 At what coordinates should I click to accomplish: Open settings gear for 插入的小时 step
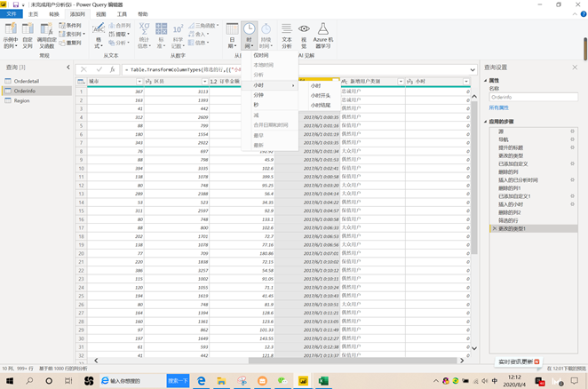pos(572,204)
